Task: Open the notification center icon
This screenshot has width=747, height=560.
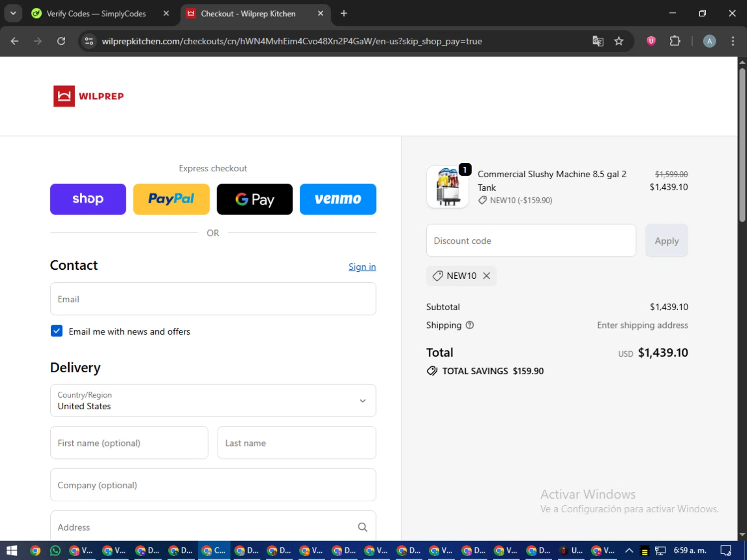Action: (x=726, y=551)
